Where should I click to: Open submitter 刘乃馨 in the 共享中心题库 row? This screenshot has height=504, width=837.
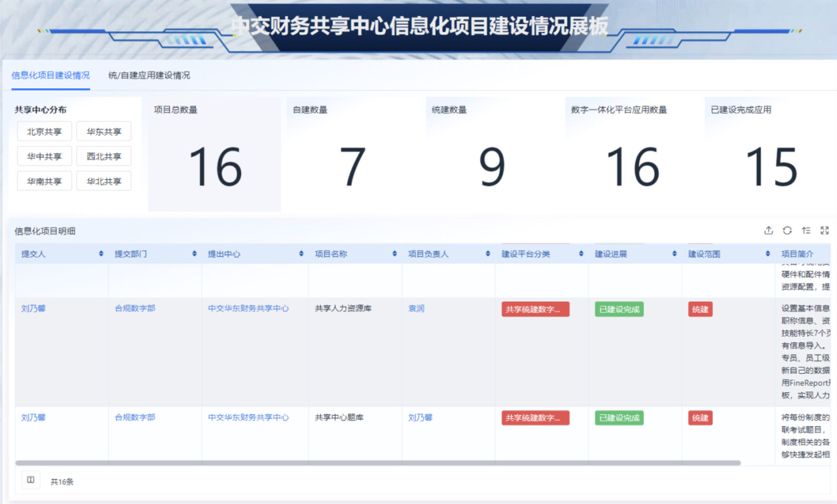point(33,417)
